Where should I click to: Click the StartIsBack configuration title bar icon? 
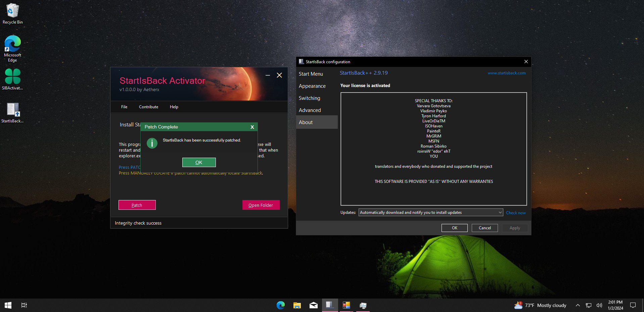point(301,62)
